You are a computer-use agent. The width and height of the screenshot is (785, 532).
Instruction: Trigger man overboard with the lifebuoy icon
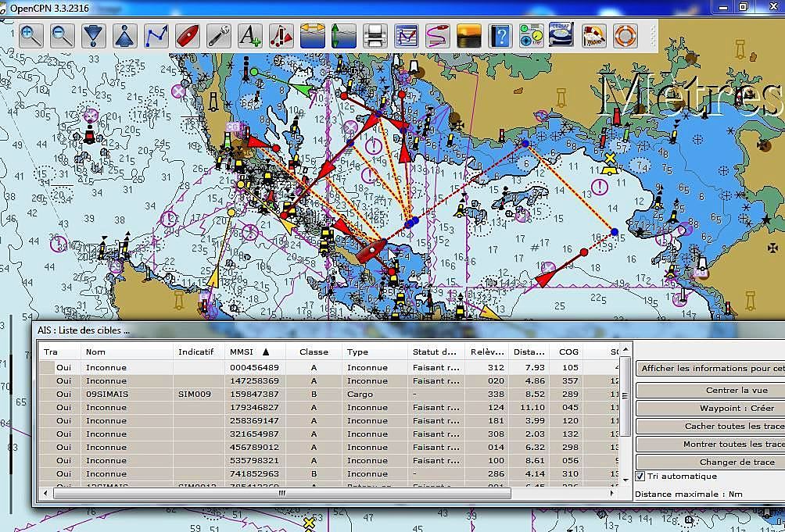[625, 36]
